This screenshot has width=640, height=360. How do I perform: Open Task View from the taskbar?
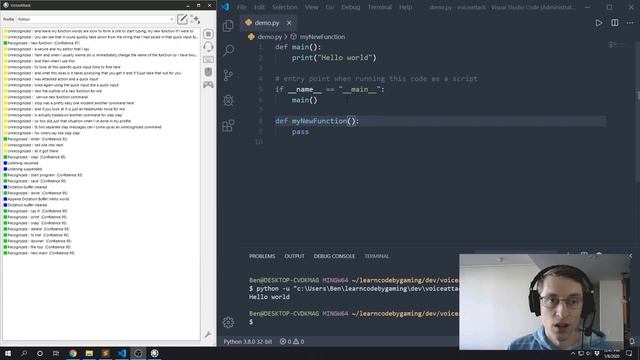click(56, 353)
